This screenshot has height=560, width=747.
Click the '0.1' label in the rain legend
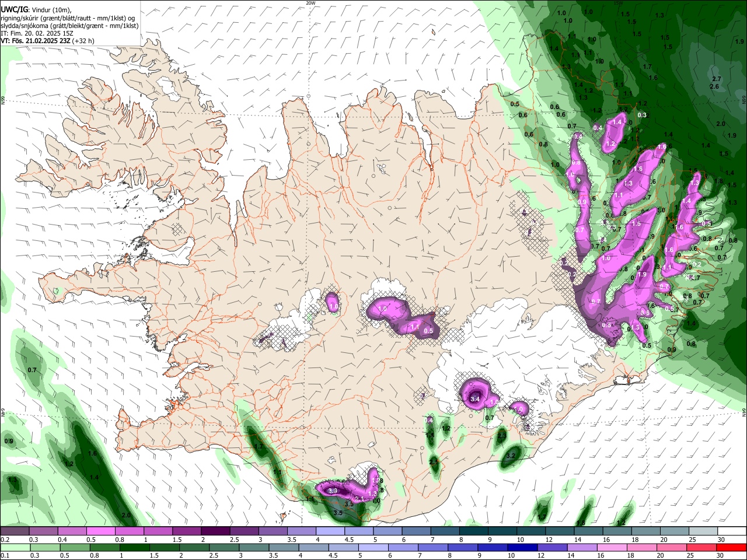[x=5, y=556]
